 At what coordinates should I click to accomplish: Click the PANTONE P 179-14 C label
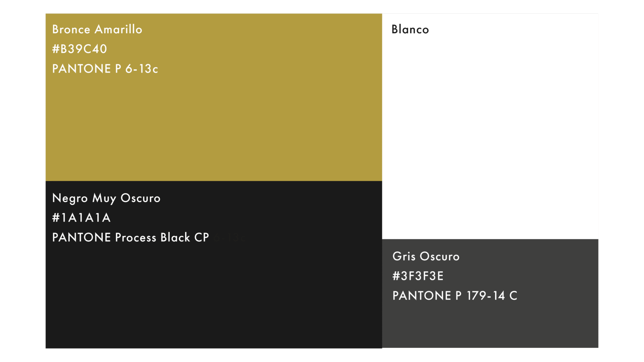(455, 296)
